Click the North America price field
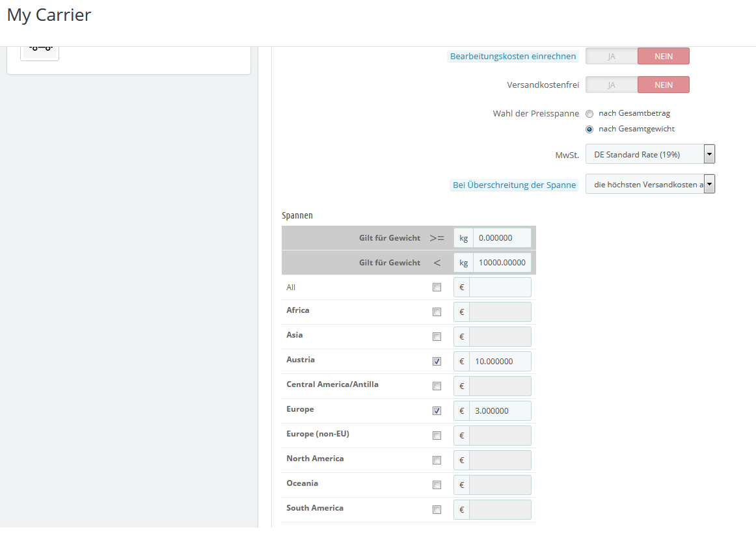 500,461
